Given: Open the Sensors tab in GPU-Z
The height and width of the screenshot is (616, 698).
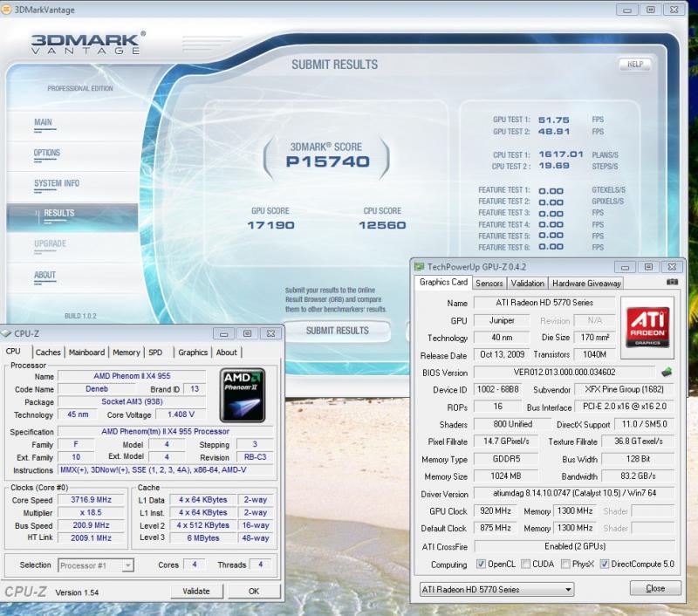Looking at the screenshot, I should tap(489, 283).
